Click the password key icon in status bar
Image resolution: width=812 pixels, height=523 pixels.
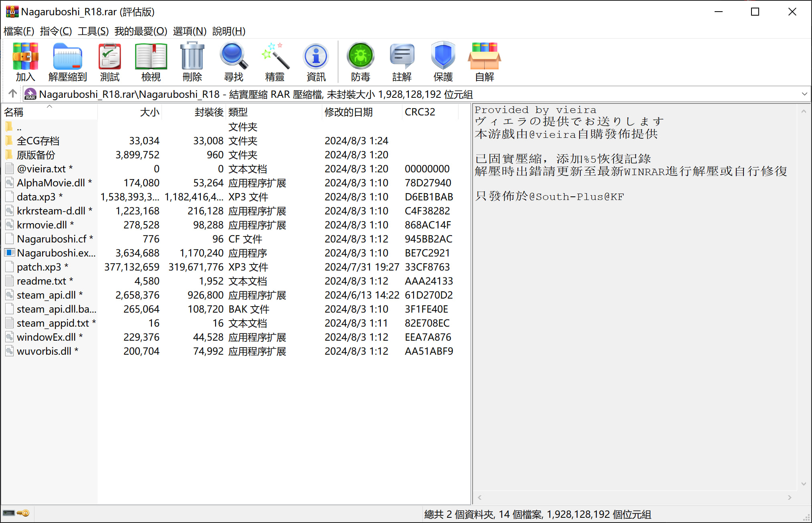tap(23, 513)
